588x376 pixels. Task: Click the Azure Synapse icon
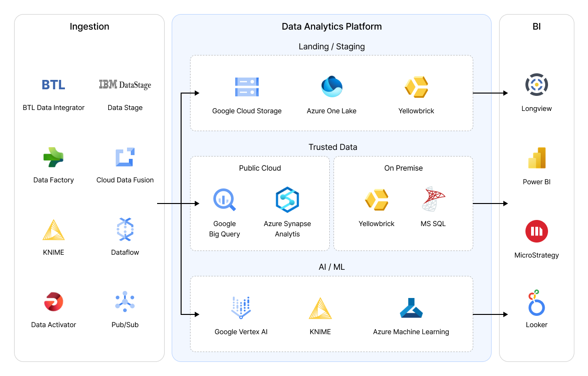point(287,200)
